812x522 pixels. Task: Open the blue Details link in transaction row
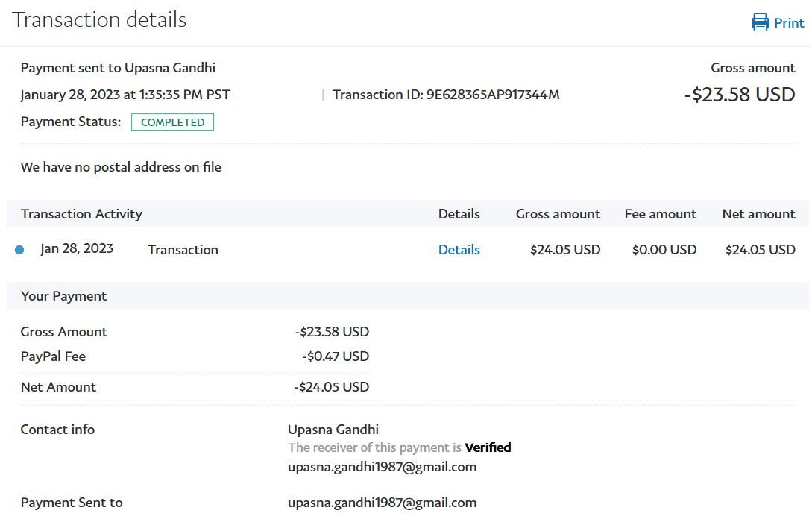[x=459, y=250]
